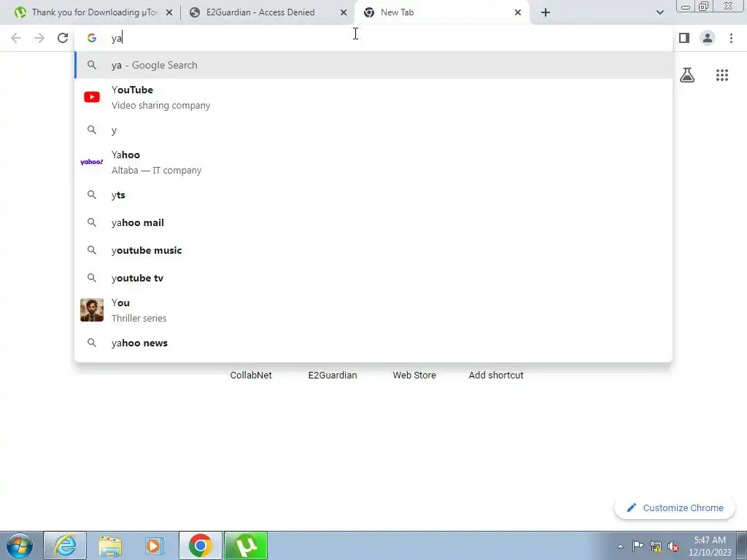Click the YouTube red play icon
This screenshot has height=560, width=747.
(x=91, y=97)
